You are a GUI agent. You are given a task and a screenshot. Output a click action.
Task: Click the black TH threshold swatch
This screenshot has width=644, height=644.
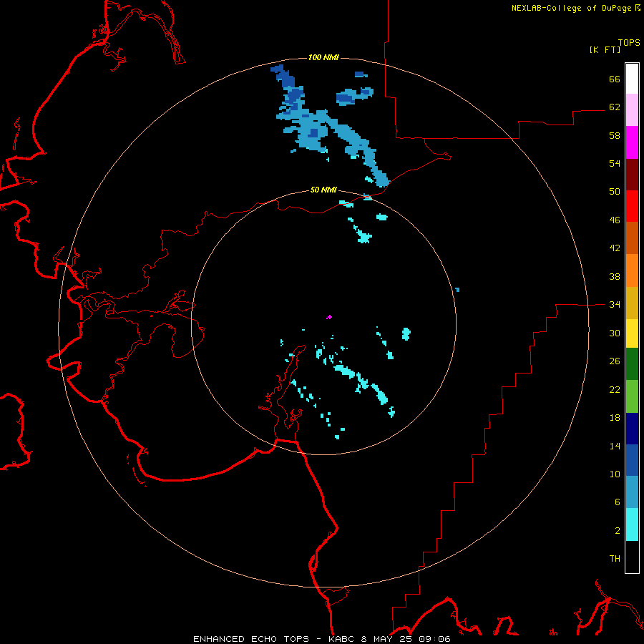point(632,557)
